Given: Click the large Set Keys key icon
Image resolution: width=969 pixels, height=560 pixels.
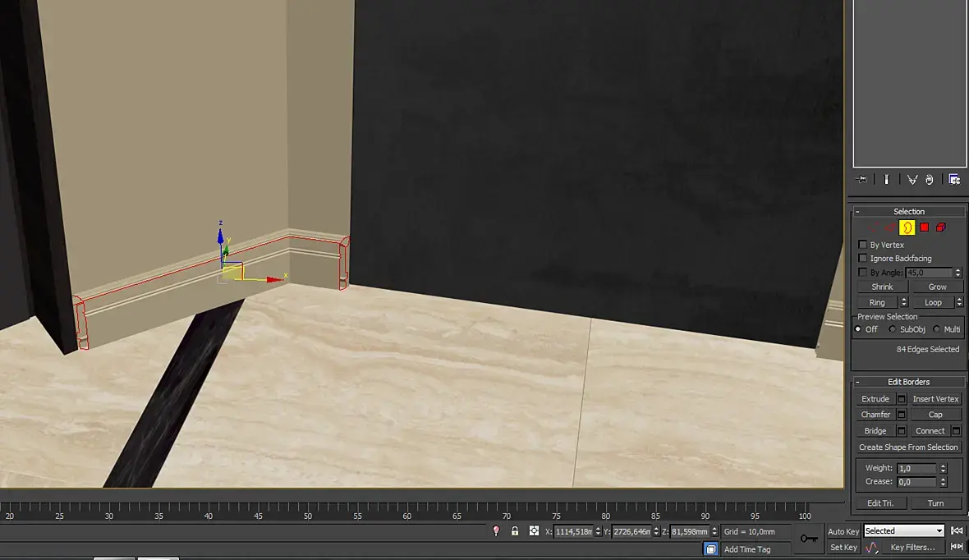Looking at the screenshot, I should click(808, 539).
